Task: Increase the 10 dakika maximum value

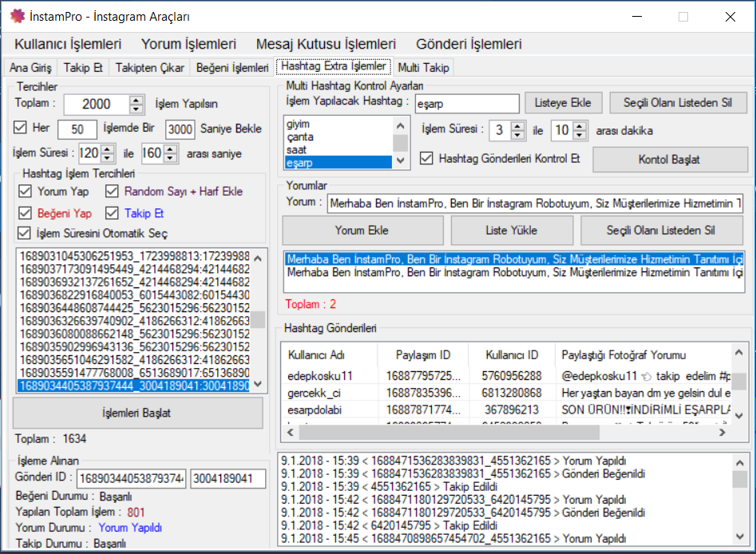Action: (x=580, y=125)
